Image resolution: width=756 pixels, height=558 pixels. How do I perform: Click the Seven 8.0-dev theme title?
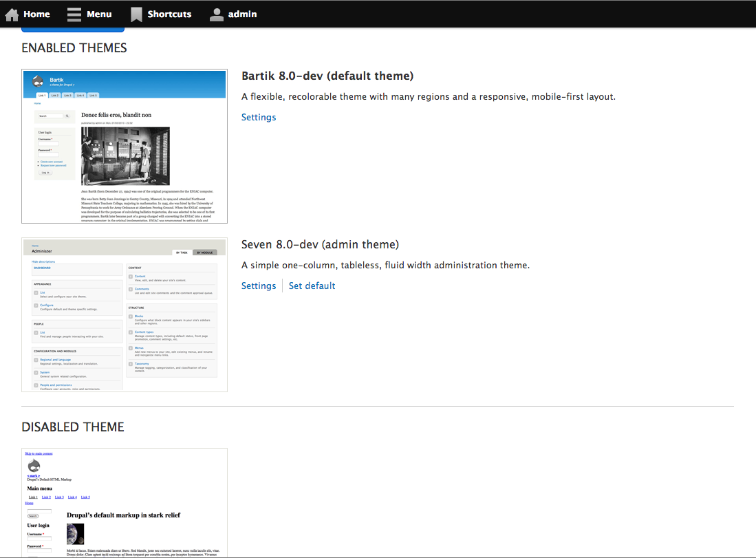pyautogui.click(x=320, y=244)
